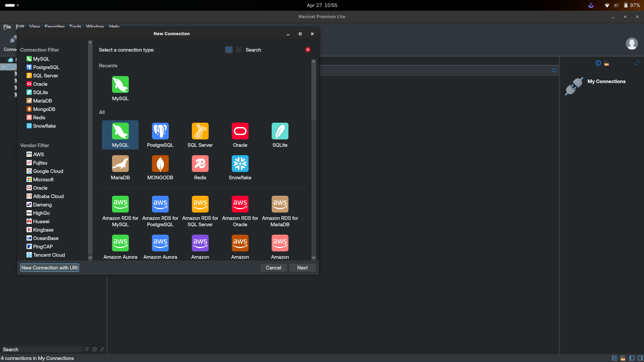
Task: Open the AI assistant Ent icon
Action: click(x=606, y=63)
